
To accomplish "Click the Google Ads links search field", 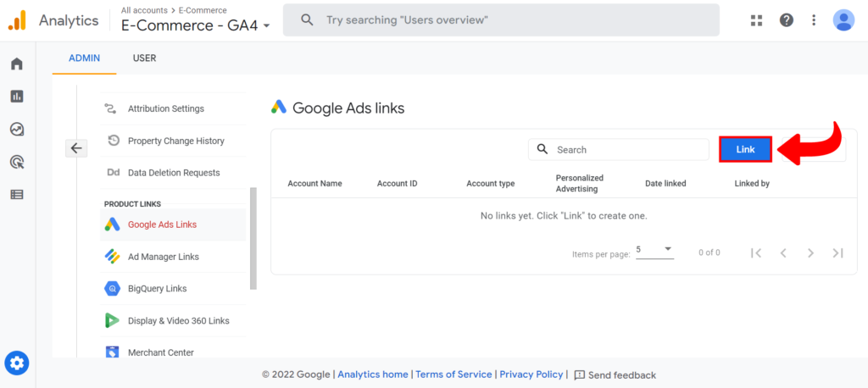I will (x=627, y=150).
